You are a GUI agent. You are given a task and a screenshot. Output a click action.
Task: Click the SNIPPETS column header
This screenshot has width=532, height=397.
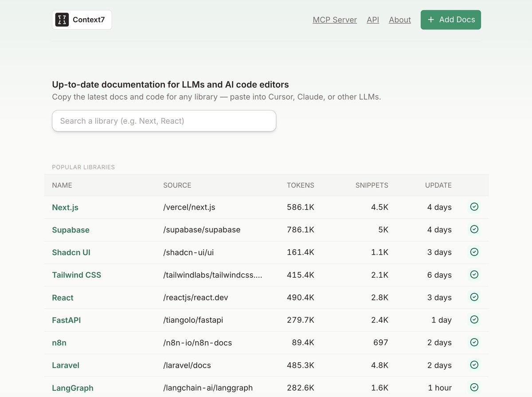tap(372, 185)
